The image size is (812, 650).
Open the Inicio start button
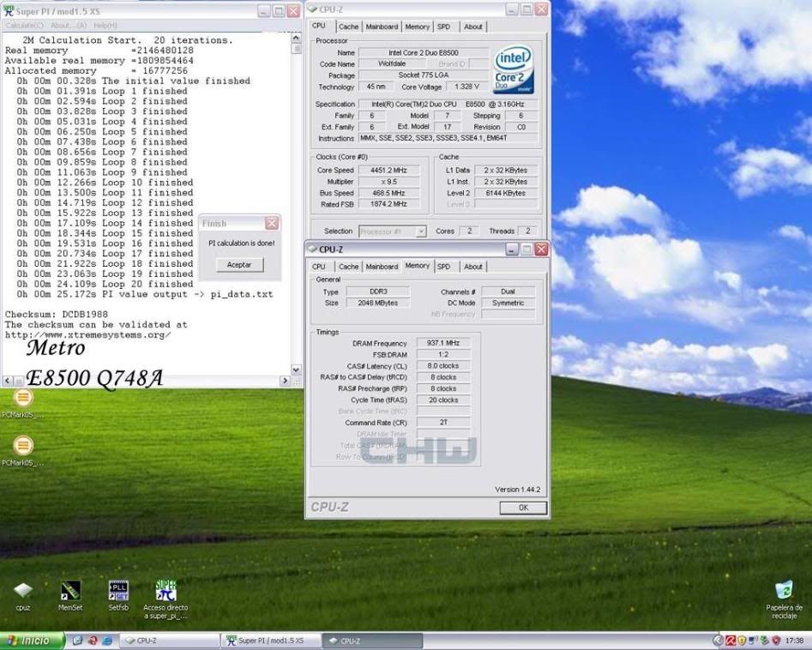coord(32,641)
